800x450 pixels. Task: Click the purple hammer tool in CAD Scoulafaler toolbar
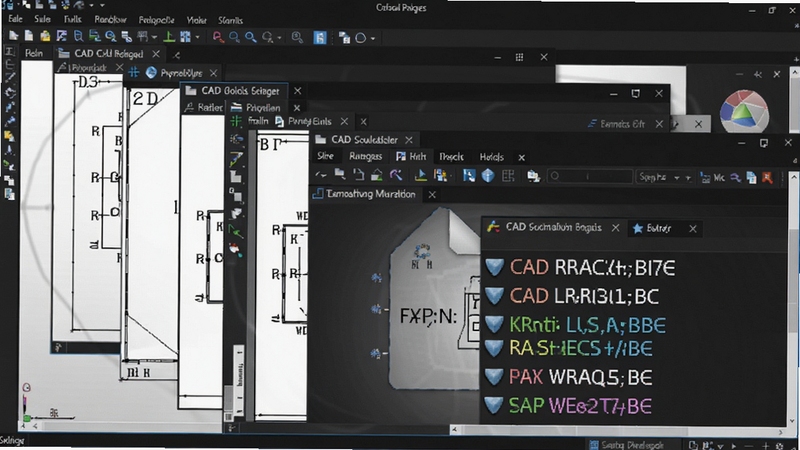coord(396,176)
